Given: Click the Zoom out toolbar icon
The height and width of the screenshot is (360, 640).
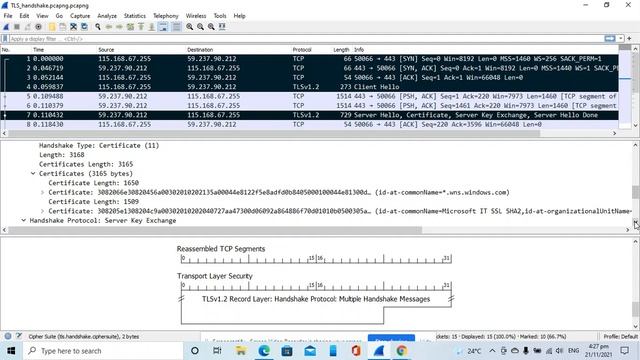Looking at the screenshot, I should click(200, 27).
